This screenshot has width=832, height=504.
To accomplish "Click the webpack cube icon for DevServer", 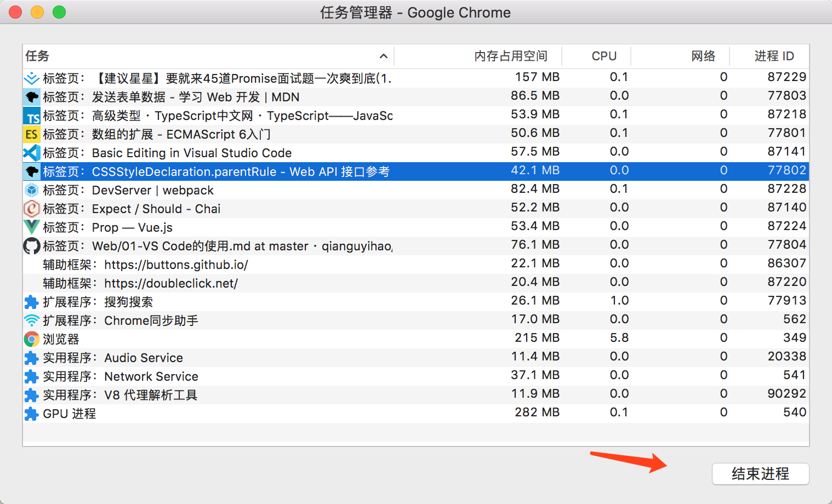I will [32, 190].
